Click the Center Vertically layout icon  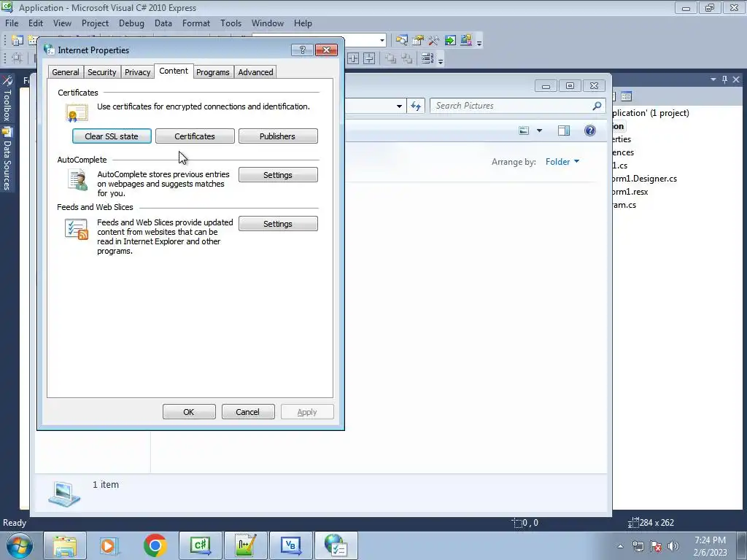(369, 58)
